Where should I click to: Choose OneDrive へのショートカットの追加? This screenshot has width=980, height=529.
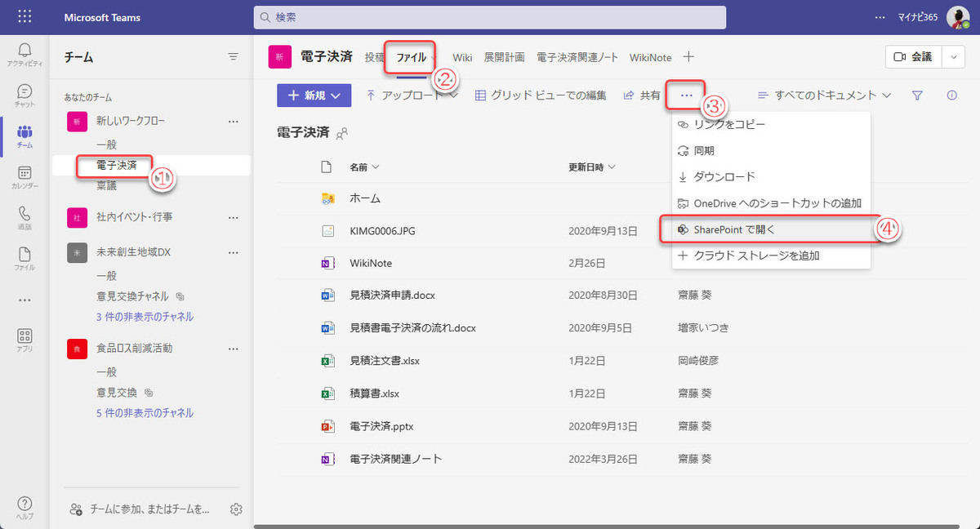click(x=771, y=203)
